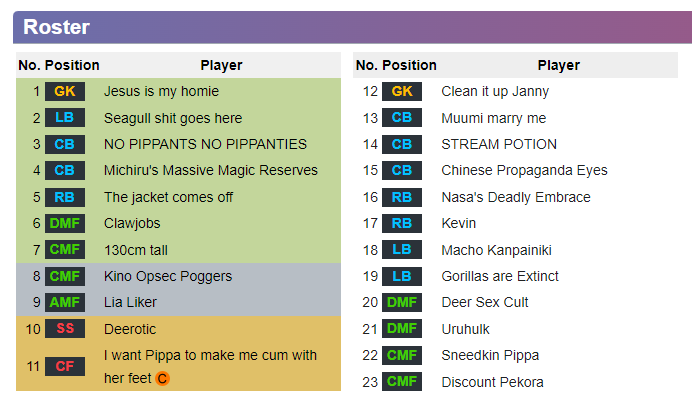Open the Discount Pekora player entry
Viewport: 692px width, 404px height.
(x=493, y=382)
